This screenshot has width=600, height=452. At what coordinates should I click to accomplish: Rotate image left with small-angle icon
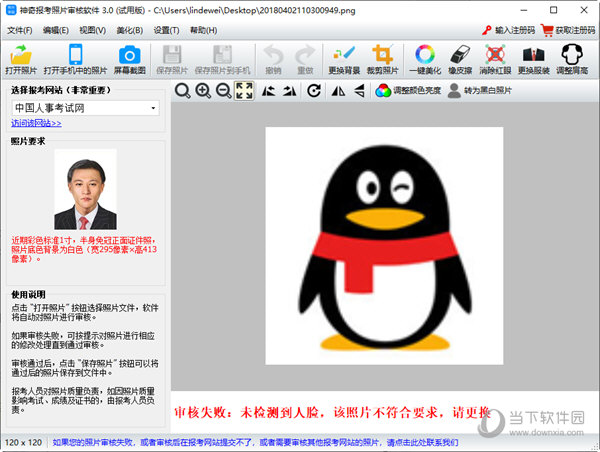[x=269, y=91]
